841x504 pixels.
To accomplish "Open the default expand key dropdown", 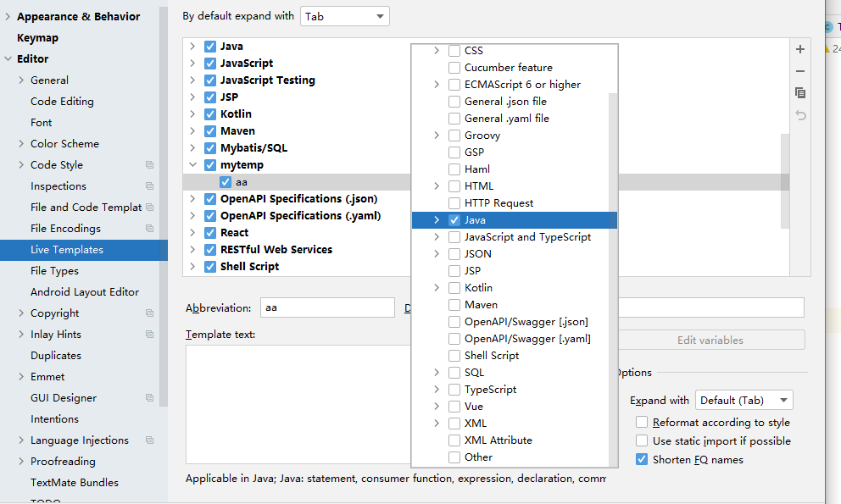I will pyautogui.click(x=344, y=16).
